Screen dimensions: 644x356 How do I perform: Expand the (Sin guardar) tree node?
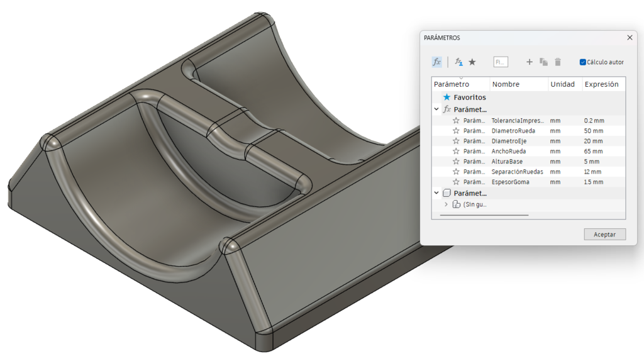tap(446, 204)
